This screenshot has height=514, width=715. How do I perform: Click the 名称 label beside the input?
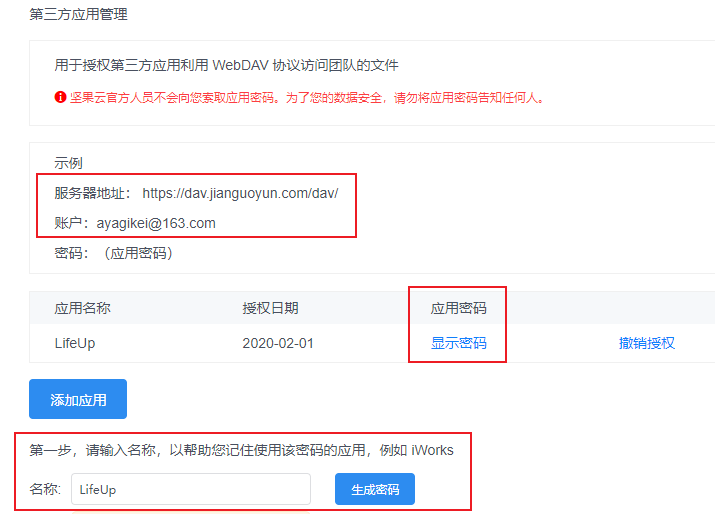45,489
